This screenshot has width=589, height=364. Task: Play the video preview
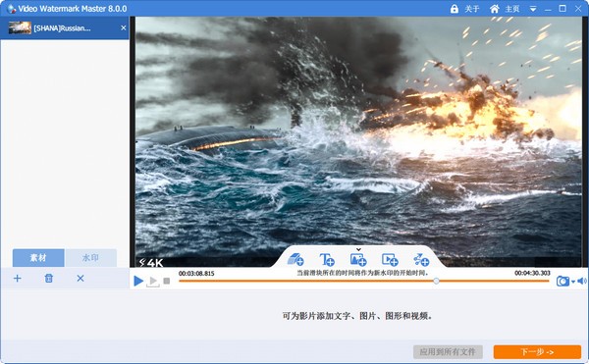click(138, 281)
